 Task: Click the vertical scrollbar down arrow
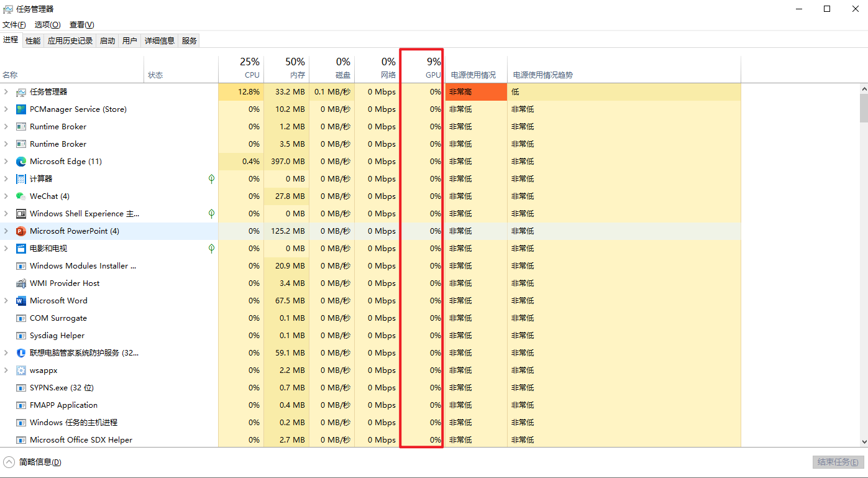[x=863, y=442]
